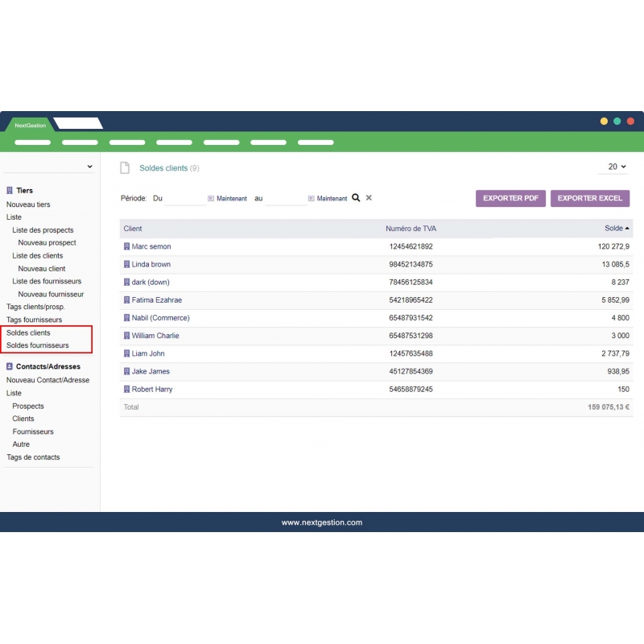Click the Du start date input field
Screen dimensions: 644x644
[x=185, y=198]
